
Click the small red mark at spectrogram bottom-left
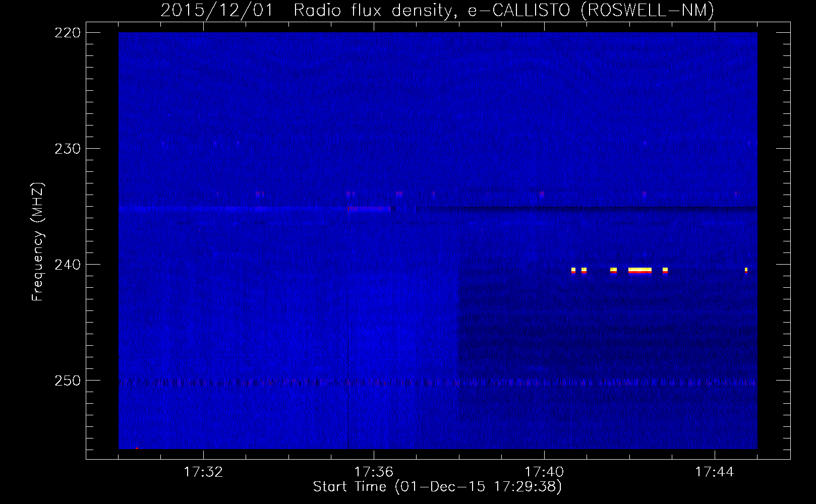point(137,448)
